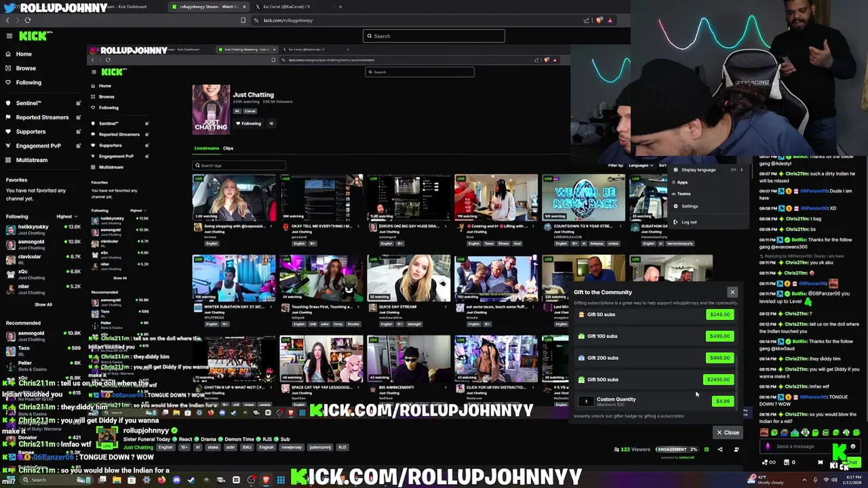The height and width of the screenshot is (488, 868).
Task: Click the share icon in address bar
Action: (x=587, y=20)
